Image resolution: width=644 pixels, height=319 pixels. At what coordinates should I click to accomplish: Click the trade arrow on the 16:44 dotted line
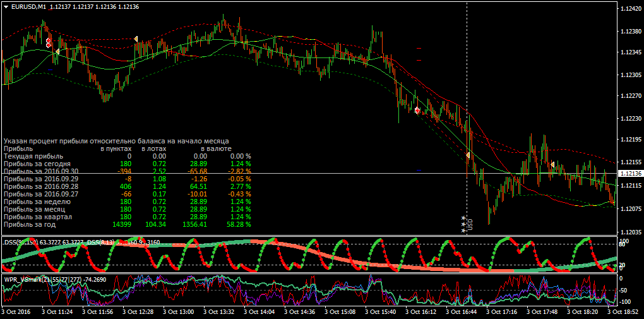(468, 155)
